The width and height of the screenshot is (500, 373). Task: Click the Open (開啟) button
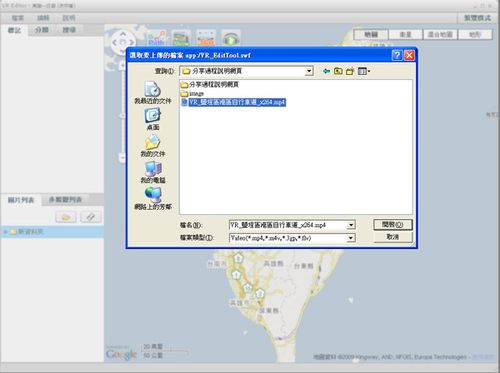coord(393,225)
